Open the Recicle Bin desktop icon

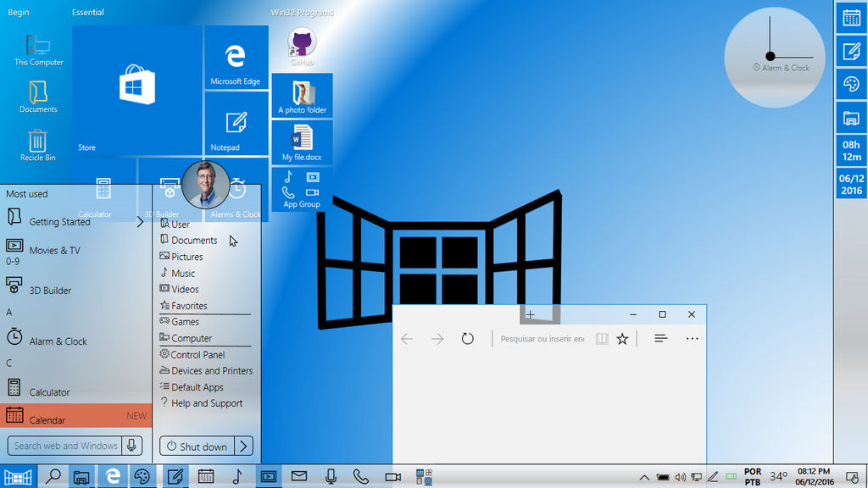point(37,146)
